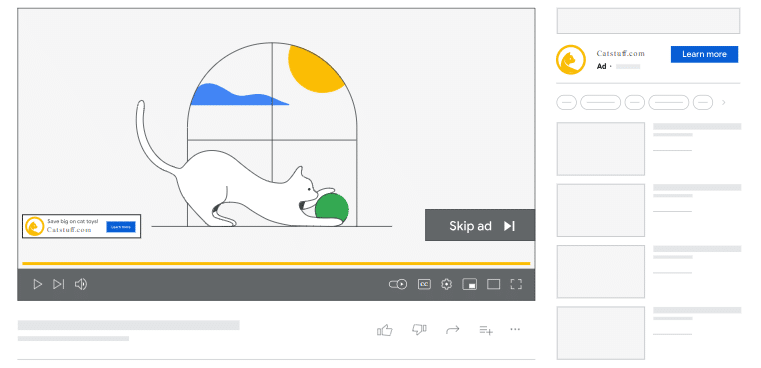
Task: Share the video using arrow icon
Action: click(452, 330)
